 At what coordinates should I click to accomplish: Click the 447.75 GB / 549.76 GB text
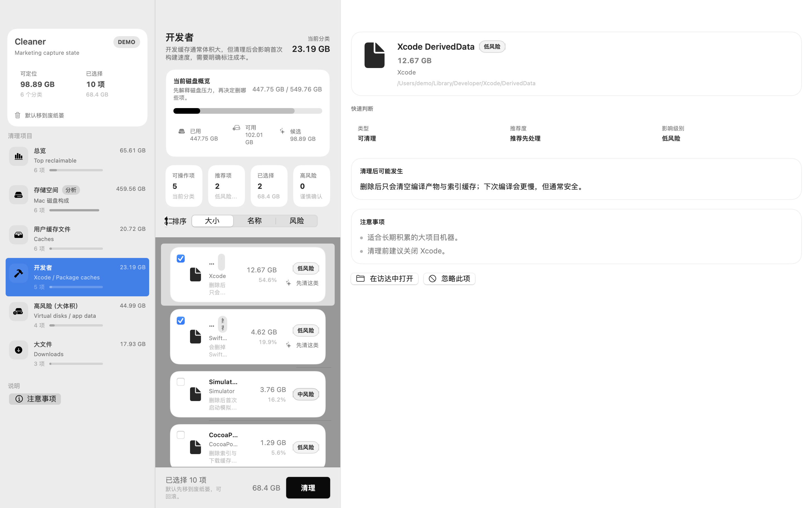[x=287, y=89]
